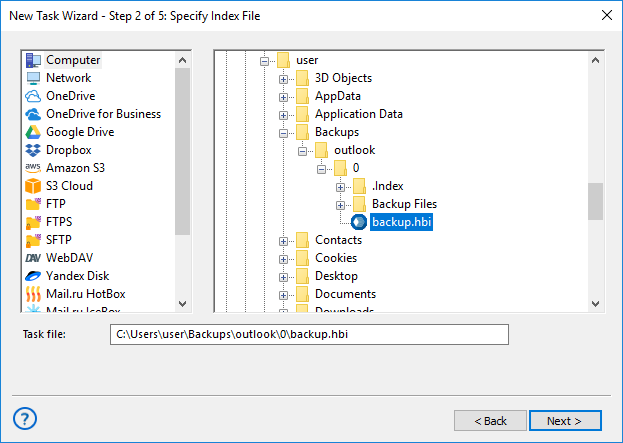Click the Task file path field
This screenshot has height=443, width=623.
309,335
